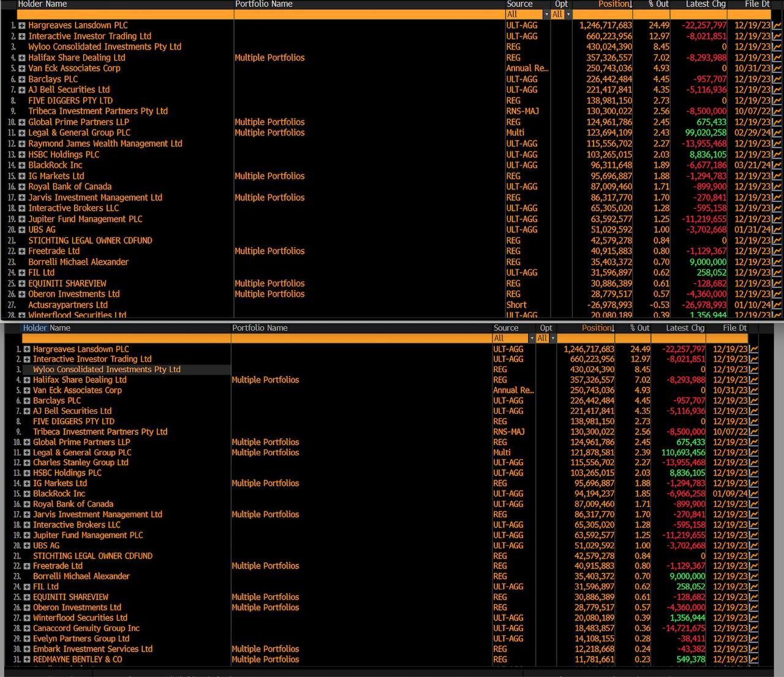Expand Halifax Share Dealing in lower panel
This screenshot has height=677, width=784.
pos(27,380)
